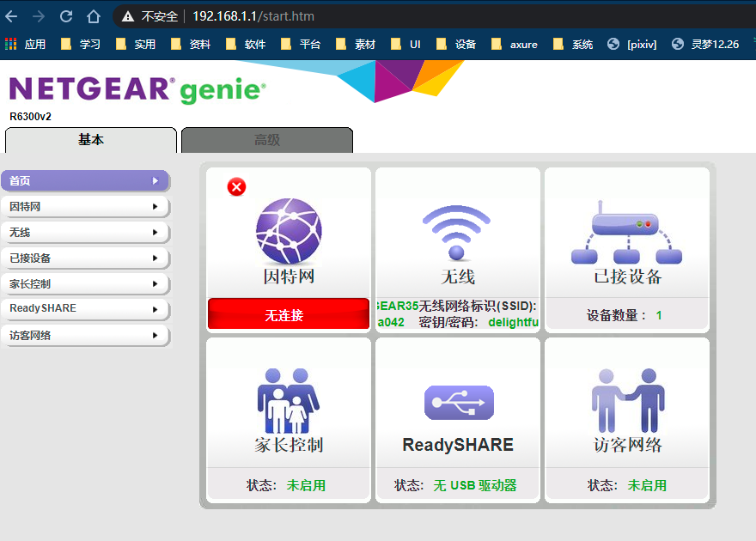Click the address bar URL field

tap(434, 16)
